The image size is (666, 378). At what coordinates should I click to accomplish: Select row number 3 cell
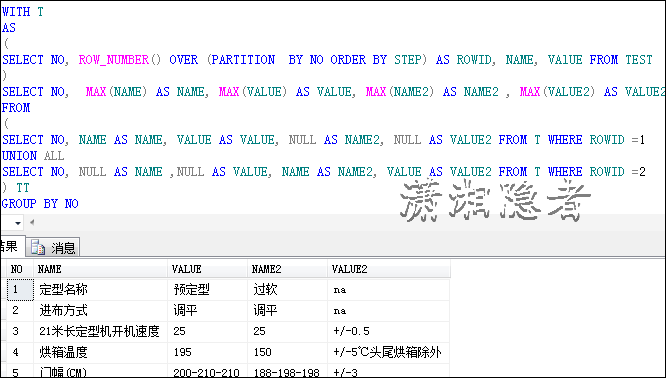[20, 331]
